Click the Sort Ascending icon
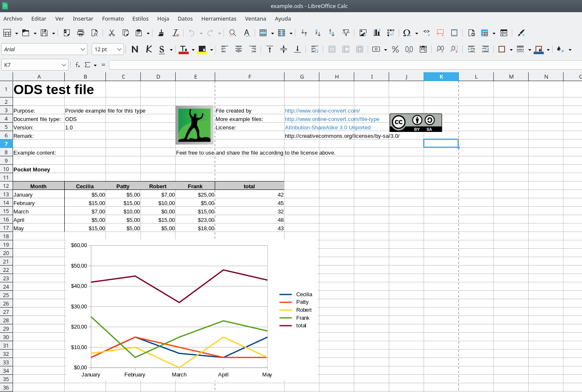 click(318, 33)
